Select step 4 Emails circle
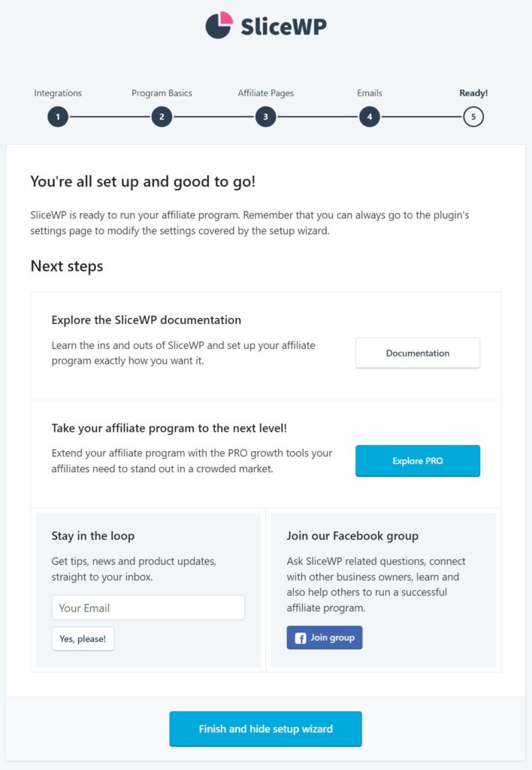 tap(369, 117)
